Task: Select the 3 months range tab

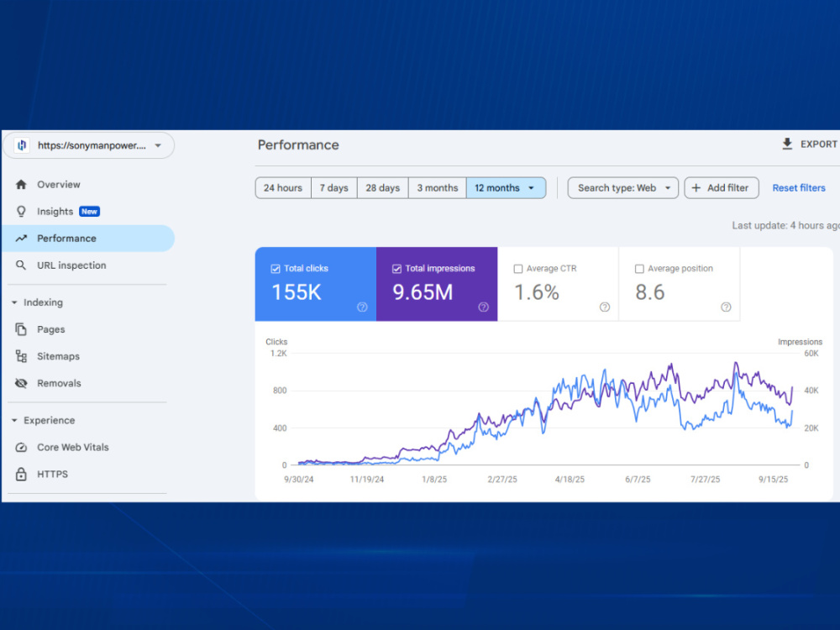Action: (x=437, y=188)
